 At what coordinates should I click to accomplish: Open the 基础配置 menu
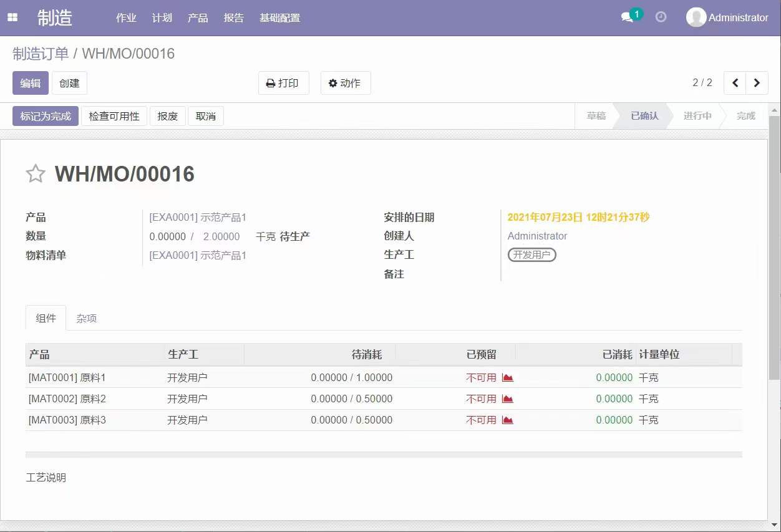[x=279, y=17]
